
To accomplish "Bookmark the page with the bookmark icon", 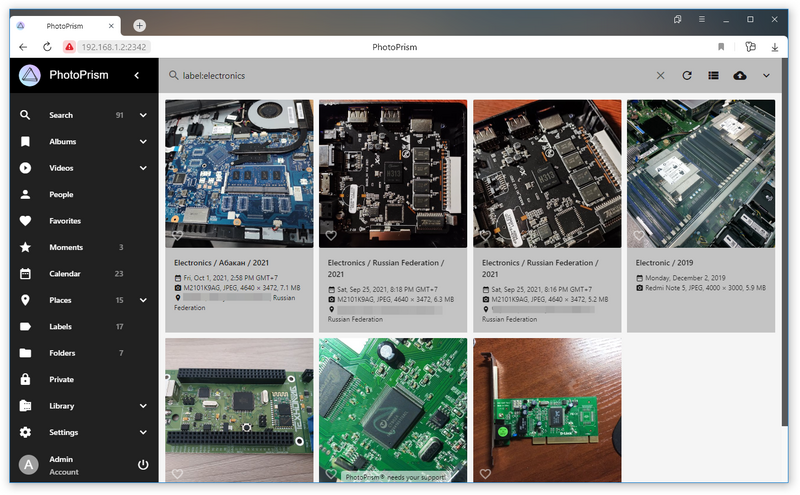I will (x=721, y=47).
